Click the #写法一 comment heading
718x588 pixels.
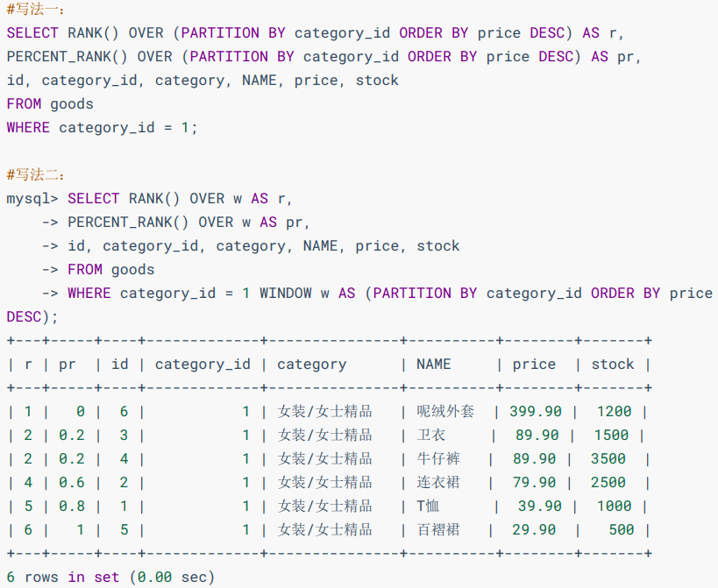[36, 9]
